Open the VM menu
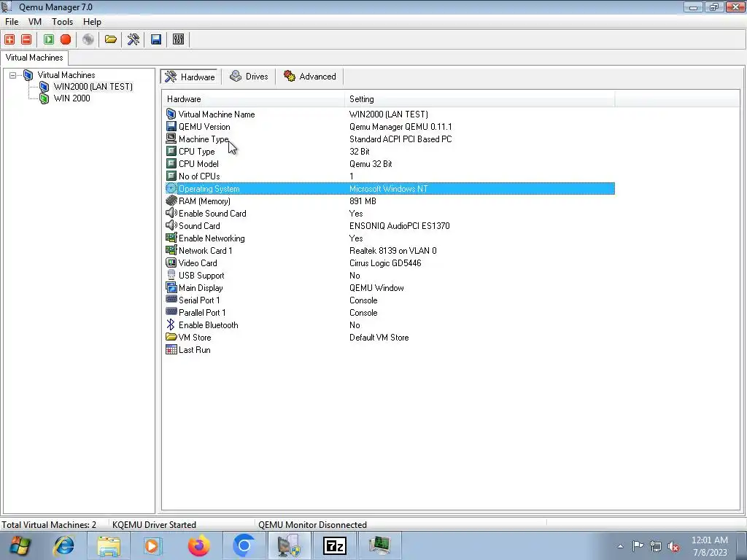Image resolution: width=747 pixels, height=560 pixels. (x=35, y=22)
